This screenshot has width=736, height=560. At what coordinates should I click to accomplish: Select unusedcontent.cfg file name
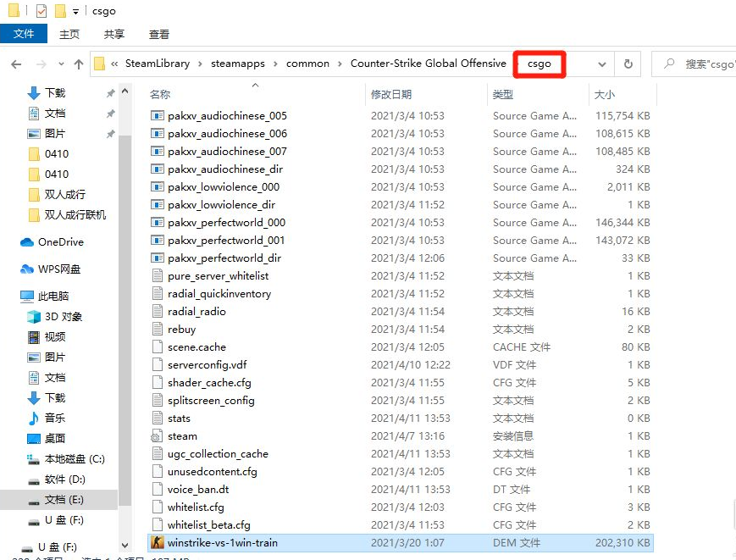pos(213,471)
